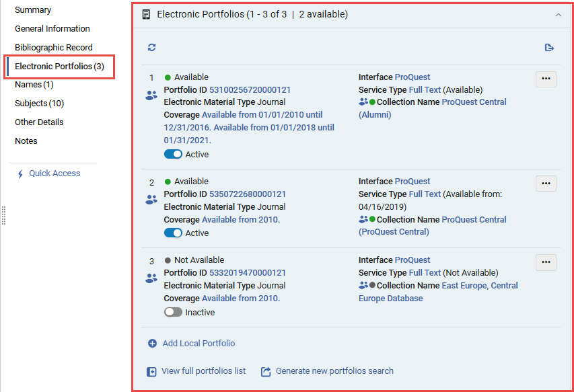Click the Quick Access lightning icon
Screen dimensions: 574x392
[x=20, y=173]
